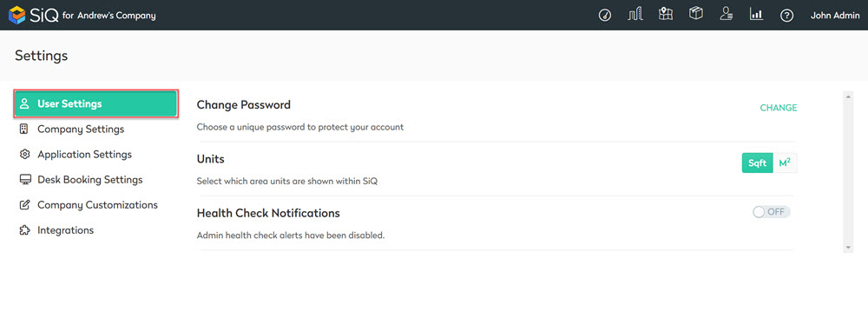Click the puzzle piece icon beside Integrations
The width and height of the screenshot is (868, 325).
pyautogui.click(x=24, y=230)
